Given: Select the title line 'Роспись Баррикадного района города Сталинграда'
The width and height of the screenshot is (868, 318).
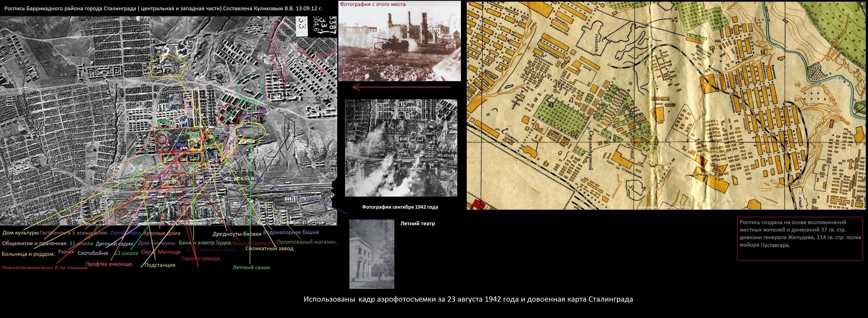Looking at the screenshot, I should 163,9.
